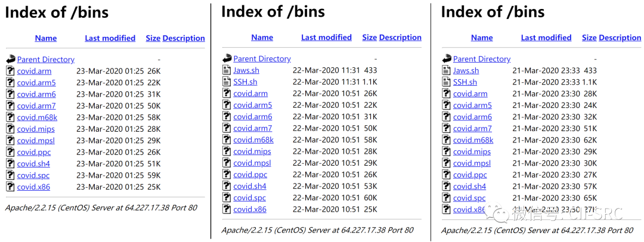Open the covid.arm5 link dated 23-Mar-2020

click(x=36, y=83)
